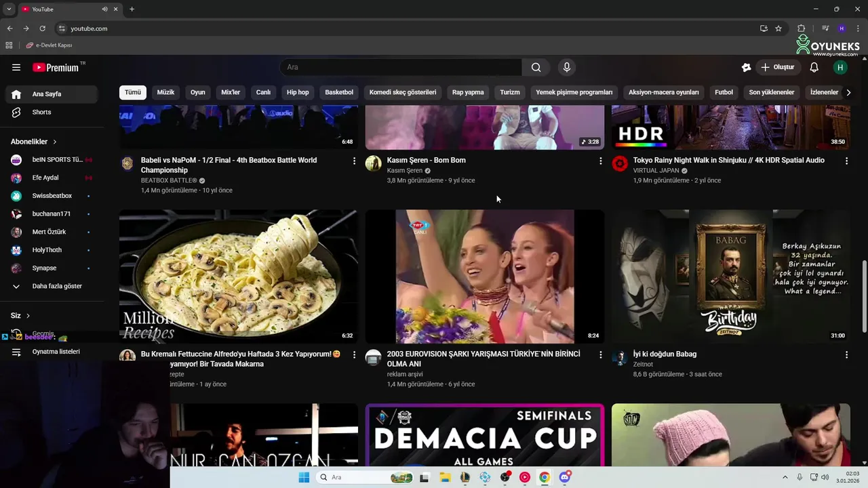Play the Eurovision 2003 video thumbnail
The image size is (868, 488).
pyautogui.click(x=485, y=277)
